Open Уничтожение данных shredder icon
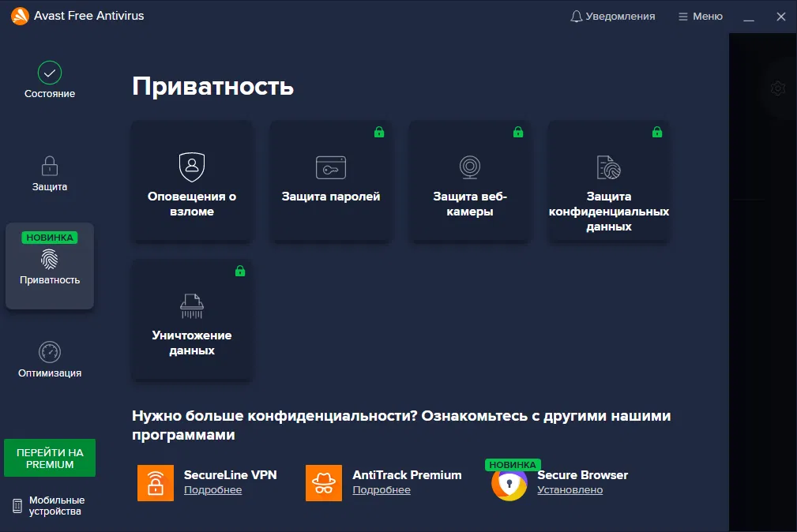This screenshot has height=532, width=797. [192, 306]
